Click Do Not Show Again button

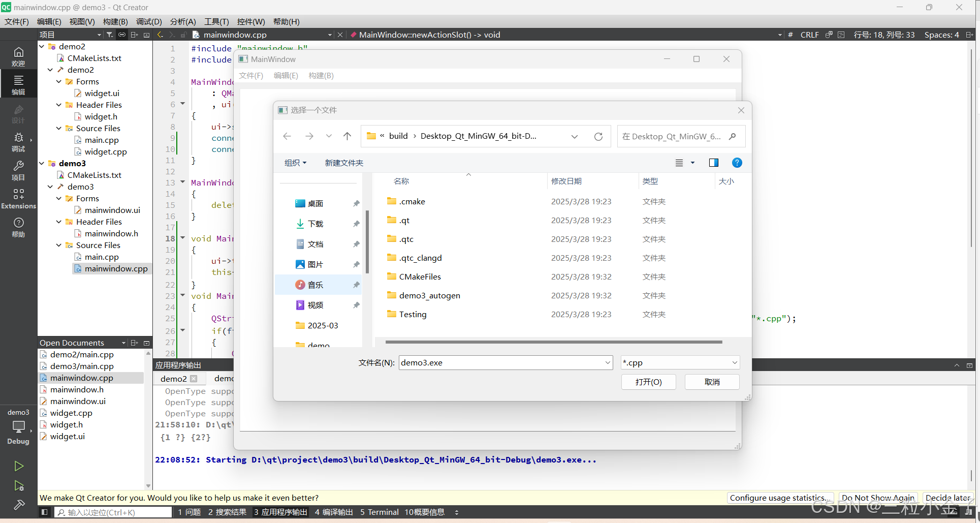(878, 498)
